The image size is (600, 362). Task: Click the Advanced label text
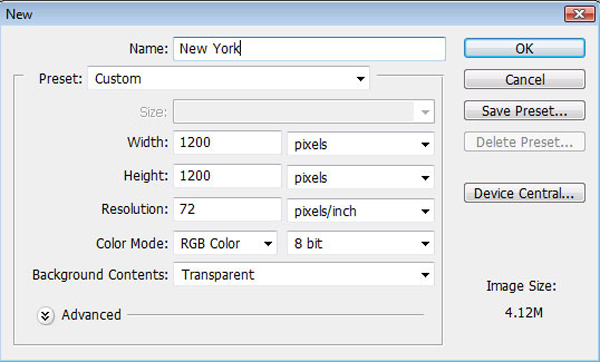[x=91, y=315]
